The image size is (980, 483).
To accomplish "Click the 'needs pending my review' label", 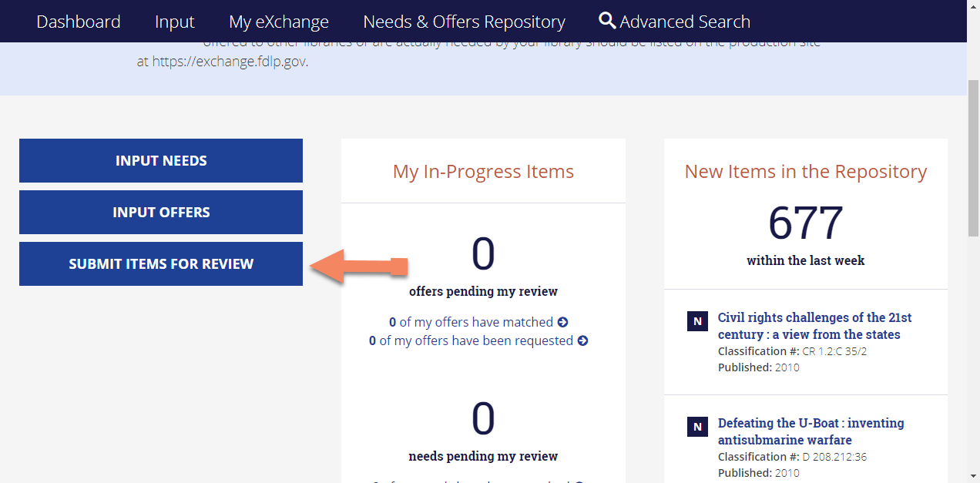I will coord(483,456).
